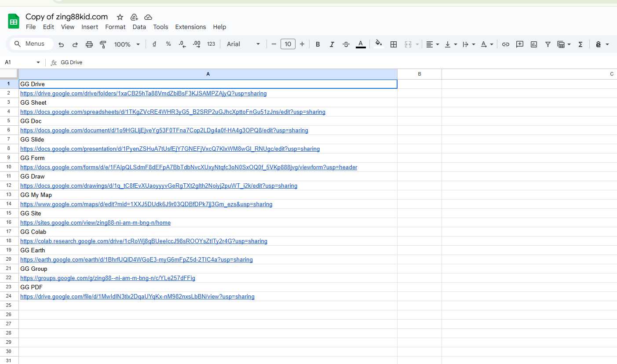
Task: Create a filter with funnel icon
Action: [548, 44]
